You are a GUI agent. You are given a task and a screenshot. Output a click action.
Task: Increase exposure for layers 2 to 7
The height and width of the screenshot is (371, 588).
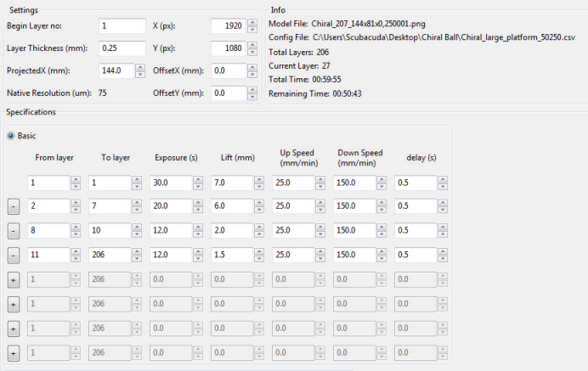point(197,203)
